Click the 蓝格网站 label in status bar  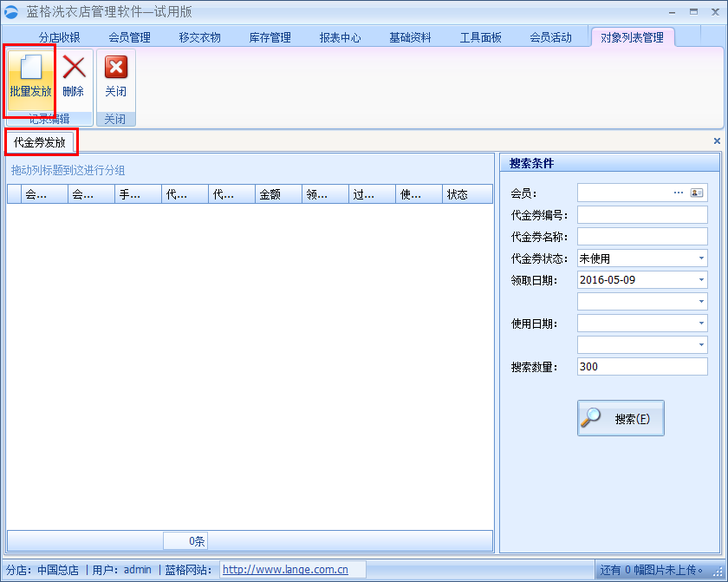(x=189, y=570)
